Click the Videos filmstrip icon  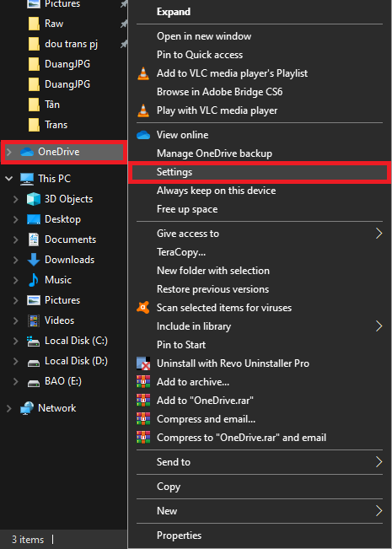(34, 320)
